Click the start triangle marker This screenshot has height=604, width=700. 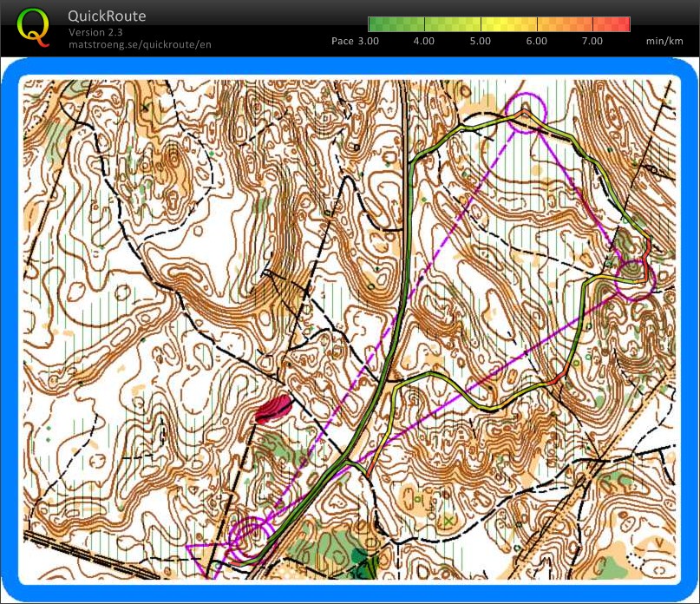pos(205,558)
